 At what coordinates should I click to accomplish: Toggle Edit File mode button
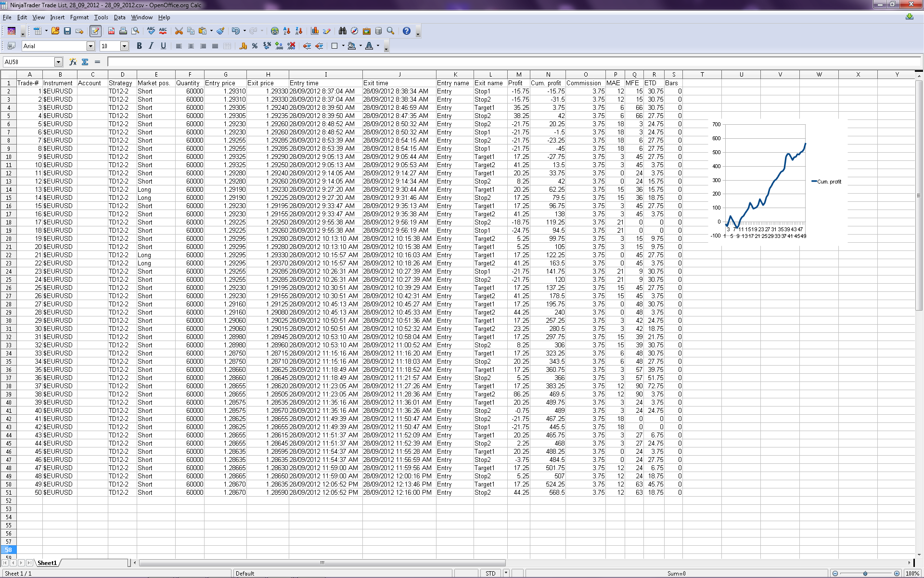point(95,31)
